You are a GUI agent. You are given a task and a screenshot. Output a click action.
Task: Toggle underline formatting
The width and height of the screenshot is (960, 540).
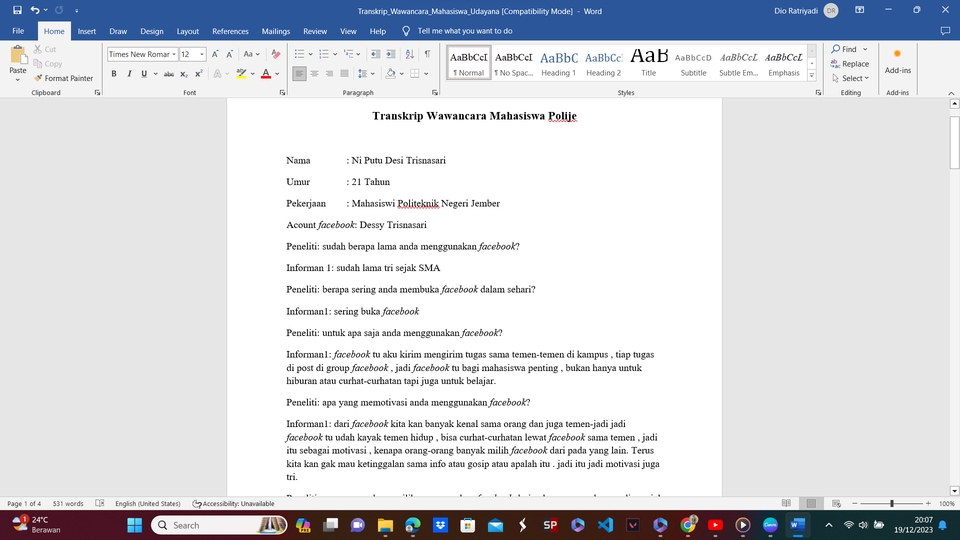click(x=144, y=74)
